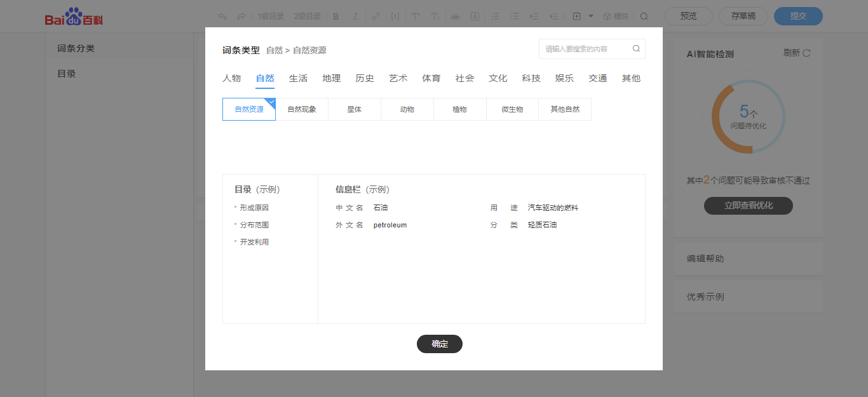The image size is (868, 397).
Task: Click the Undo arrow icon
Action: pyautogui.click(x=222, y=16)
